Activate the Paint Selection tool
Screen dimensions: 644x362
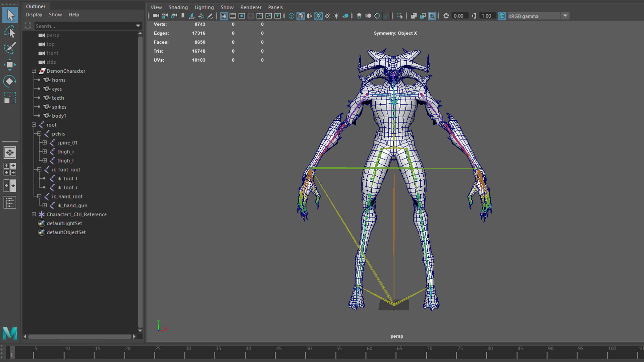pos(10,49)
